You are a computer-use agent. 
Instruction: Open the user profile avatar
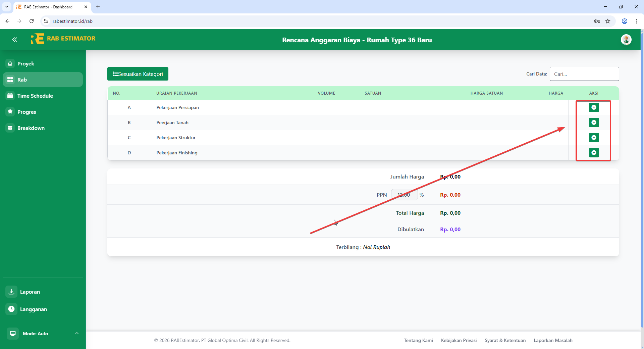[626, 40]
